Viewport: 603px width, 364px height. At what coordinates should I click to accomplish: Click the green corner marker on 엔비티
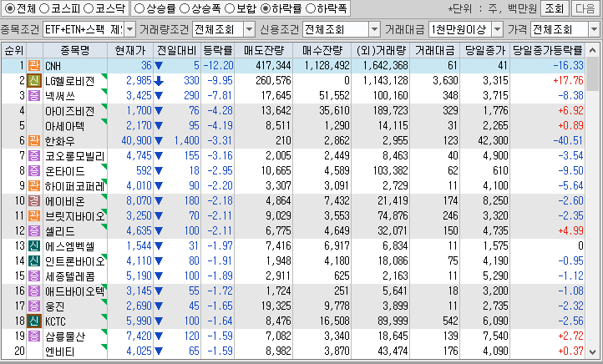click(x=104, y=347)
